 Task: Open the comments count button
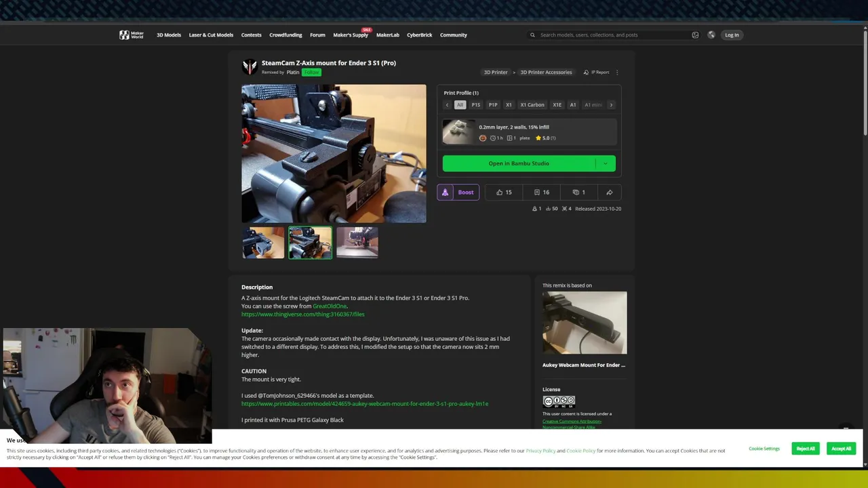pos(578,192)
